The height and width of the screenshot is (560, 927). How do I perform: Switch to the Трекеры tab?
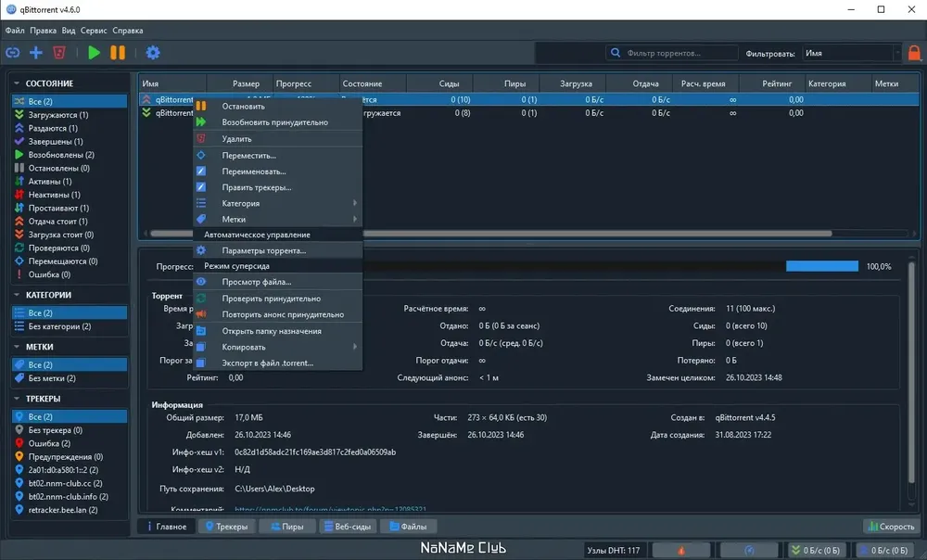(226, 527)
